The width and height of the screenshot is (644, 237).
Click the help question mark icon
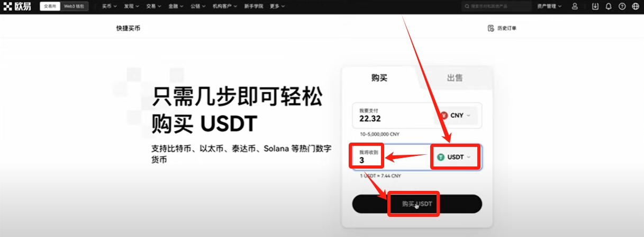pyautogui.click(x=622, y=6)
